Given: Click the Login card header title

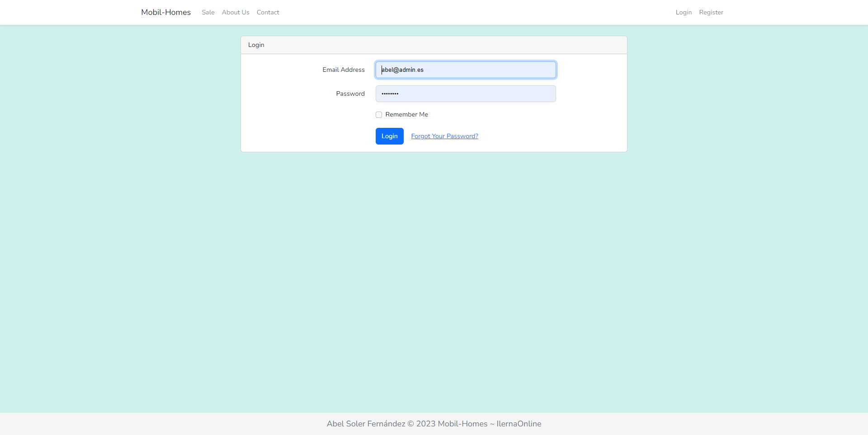Looking at the screenshot, I should click(x=256, y=45).
